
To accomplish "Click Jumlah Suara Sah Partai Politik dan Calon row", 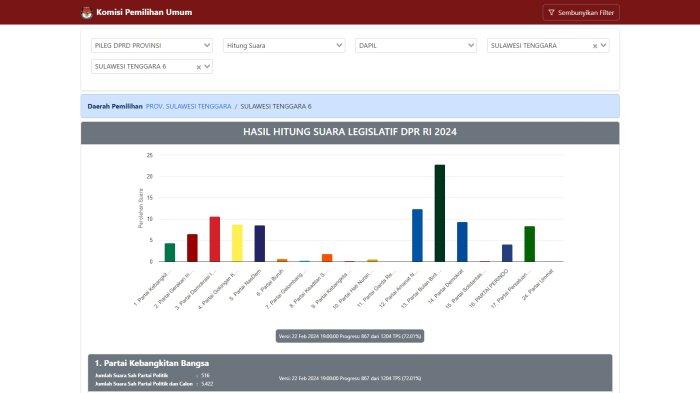I will click(x=154, y=384).
